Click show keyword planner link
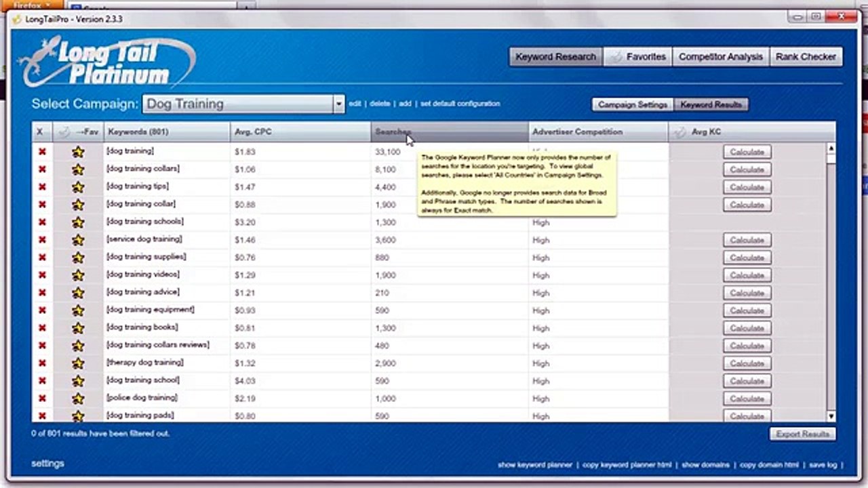 [x=535, y=465]
